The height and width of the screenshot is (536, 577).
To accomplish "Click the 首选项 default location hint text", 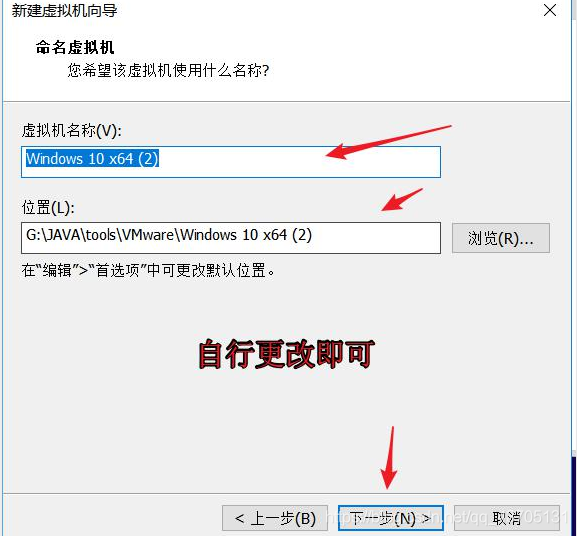I will click(148, 270).
